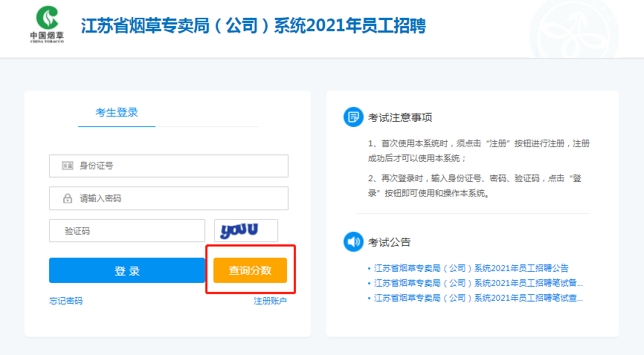Open the 忘记密码 link
This screenshot has width=644, height=355.
[x=66, y=301]
